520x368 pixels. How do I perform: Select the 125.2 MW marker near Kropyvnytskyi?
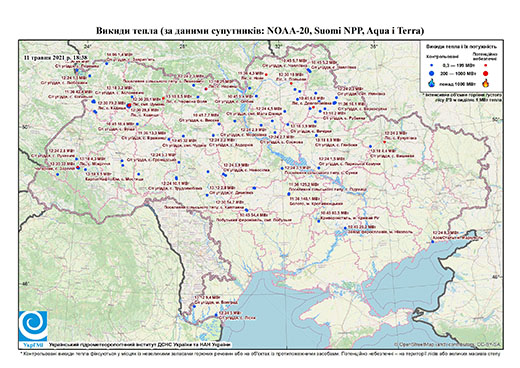[x=289, y=194]
